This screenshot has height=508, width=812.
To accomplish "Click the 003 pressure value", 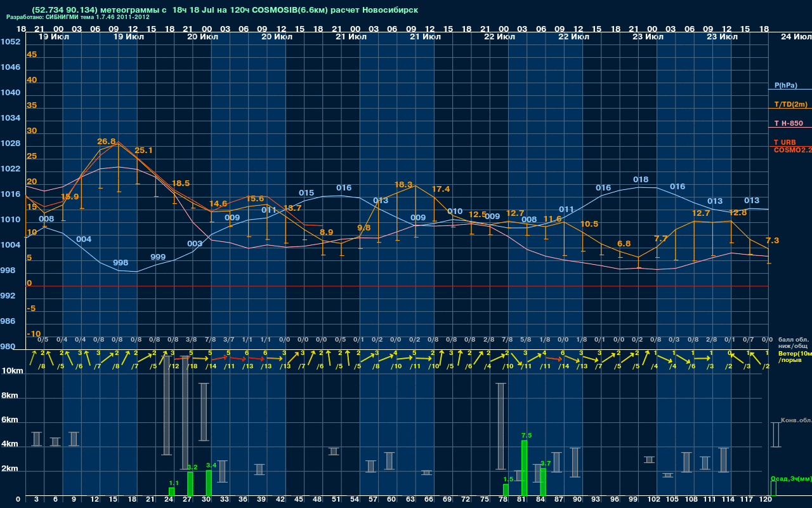I will 195,244.
